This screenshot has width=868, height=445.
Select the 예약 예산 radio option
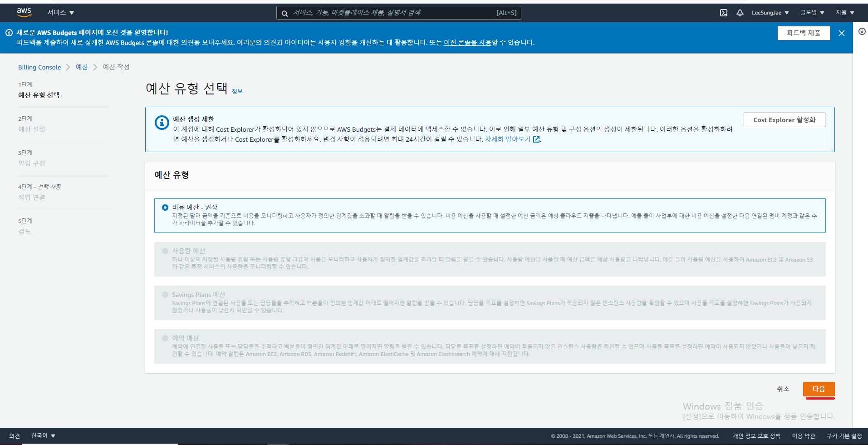click(x=165, y=338)
